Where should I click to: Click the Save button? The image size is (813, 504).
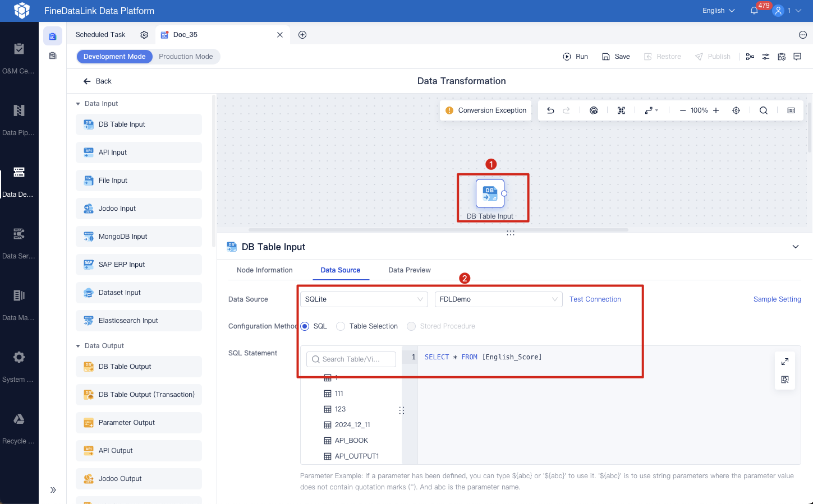point(616,57)
